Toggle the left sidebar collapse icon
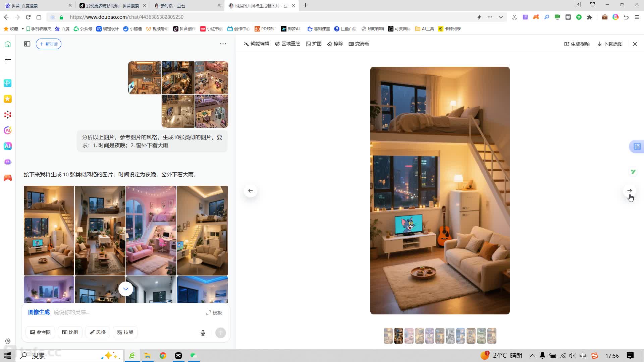The image size is (644, 362). coord(27,44)
